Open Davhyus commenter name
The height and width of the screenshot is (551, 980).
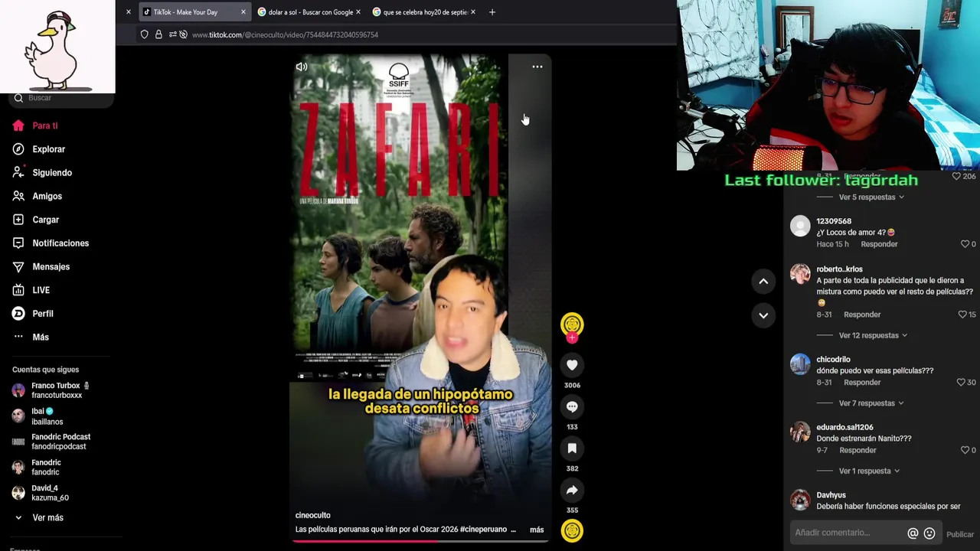tap(831, 495)
